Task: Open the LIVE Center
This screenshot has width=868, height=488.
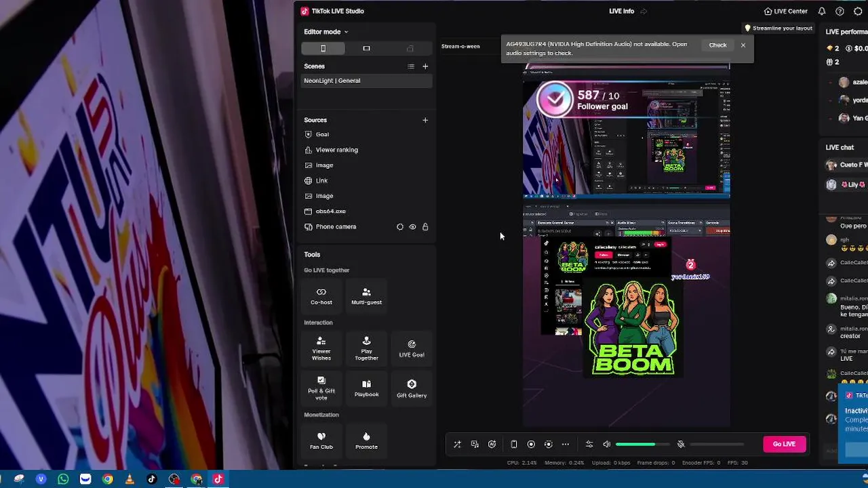Action: click(785, 12)
